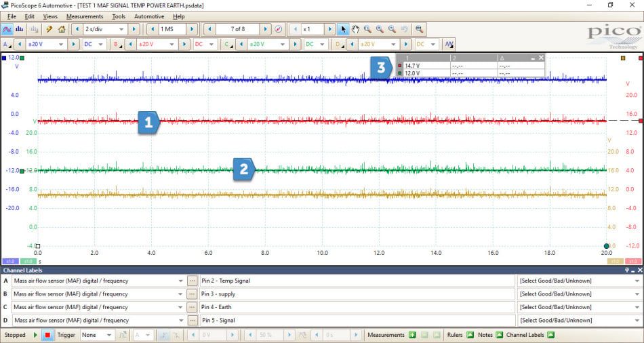
Task: Go to previous waveform buffer
Action: tap(209, 29)
